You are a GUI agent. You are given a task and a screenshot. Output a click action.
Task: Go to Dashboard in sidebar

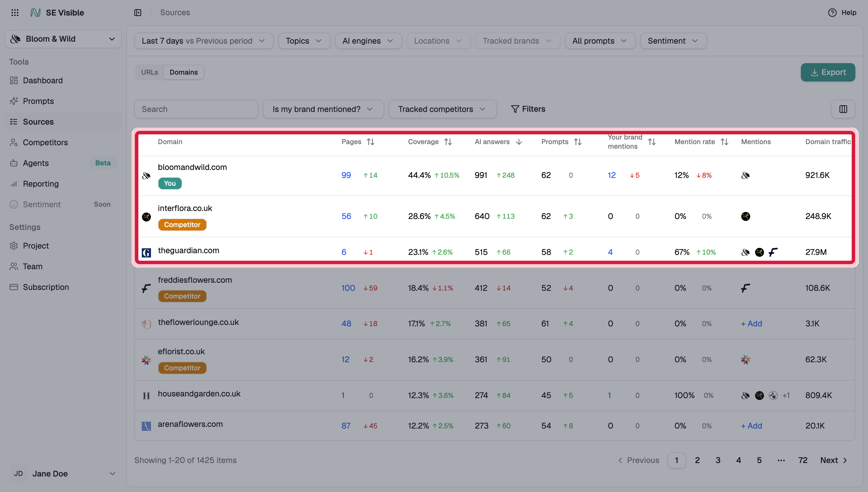[x=63, y=80]
